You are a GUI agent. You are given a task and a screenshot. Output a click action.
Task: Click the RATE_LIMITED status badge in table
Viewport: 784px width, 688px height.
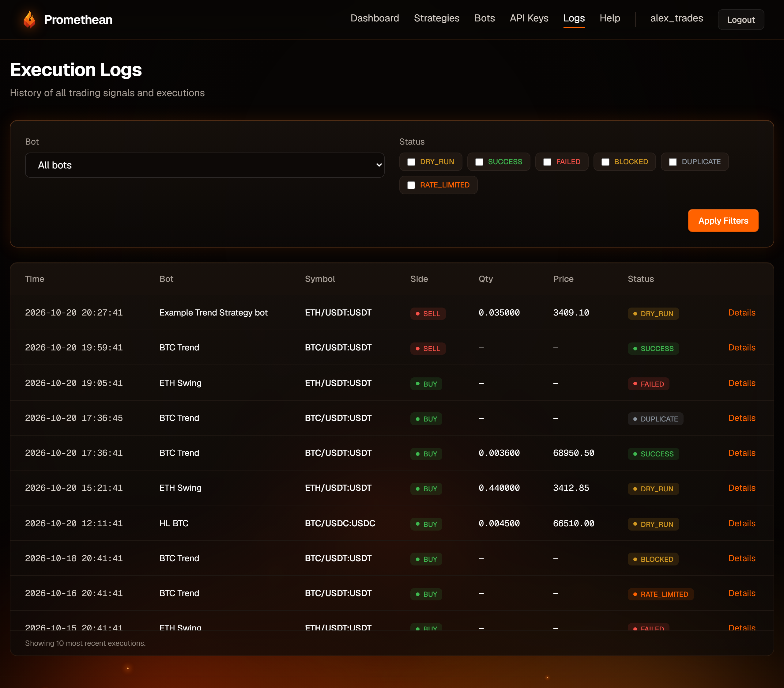[661, 594]
